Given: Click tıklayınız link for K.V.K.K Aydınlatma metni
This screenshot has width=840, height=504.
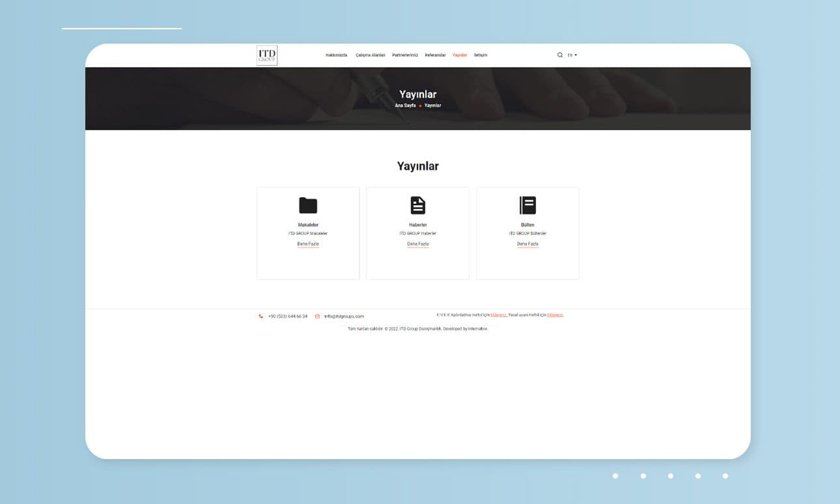Looking at the screenshot, I should point(499,315).
